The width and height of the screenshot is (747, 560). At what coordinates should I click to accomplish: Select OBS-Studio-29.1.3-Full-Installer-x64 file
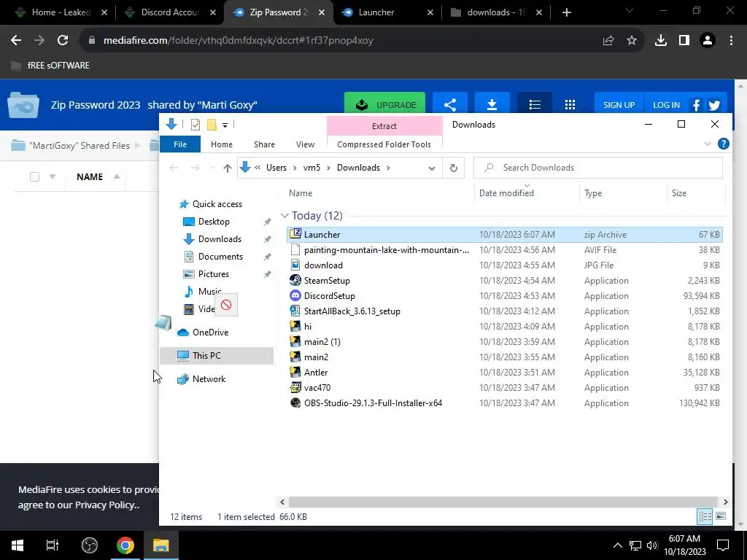(x=373, y=402)
